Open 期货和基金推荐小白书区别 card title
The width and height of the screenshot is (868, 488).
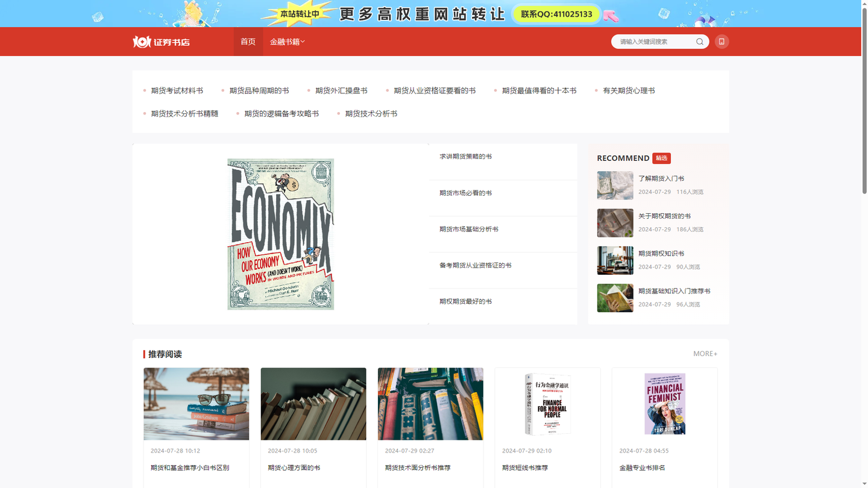point(190,468)
